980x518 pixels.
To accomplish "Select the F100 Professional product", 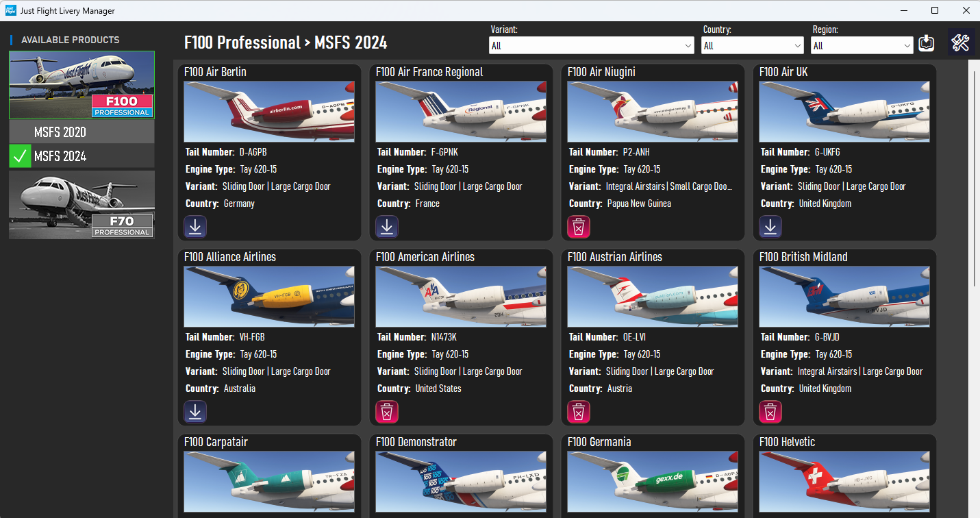I will 81,85.
